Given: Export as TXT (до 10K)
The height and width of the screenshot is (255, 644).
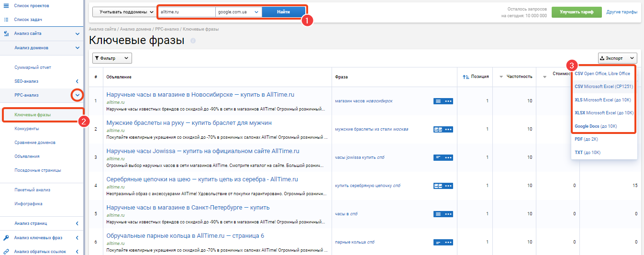Looking at the screenshot, I should coord(588,152).
